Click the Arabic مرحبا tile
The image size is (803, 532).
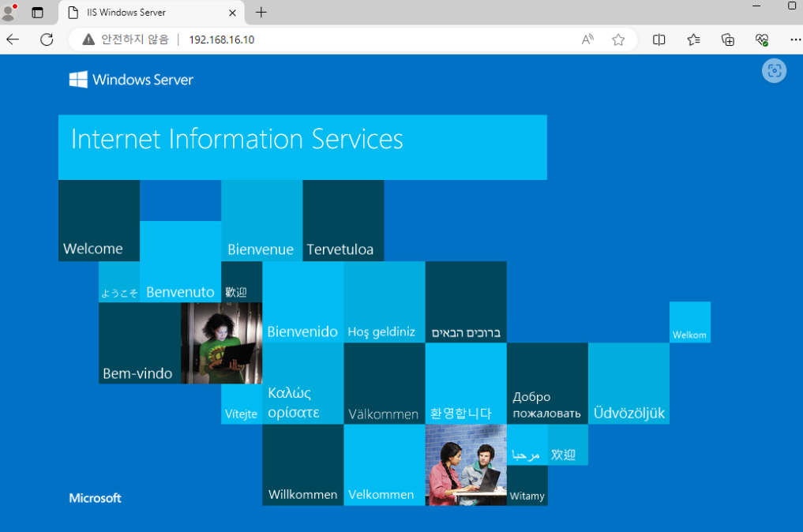pyautogui.click(x=527, y=444)
